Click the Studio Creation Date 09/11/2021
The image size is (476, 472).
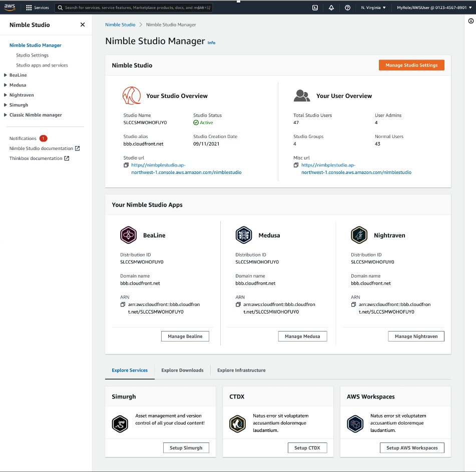coord(206,144)
